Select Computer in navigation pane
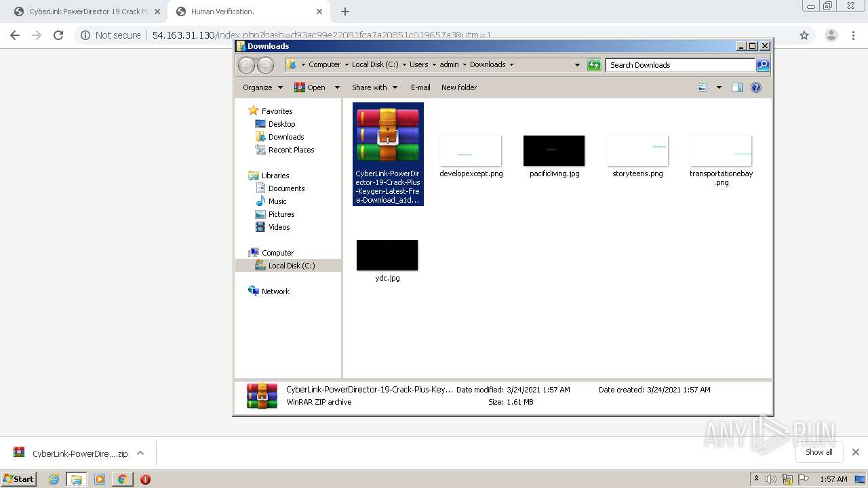 pos(277,253)
